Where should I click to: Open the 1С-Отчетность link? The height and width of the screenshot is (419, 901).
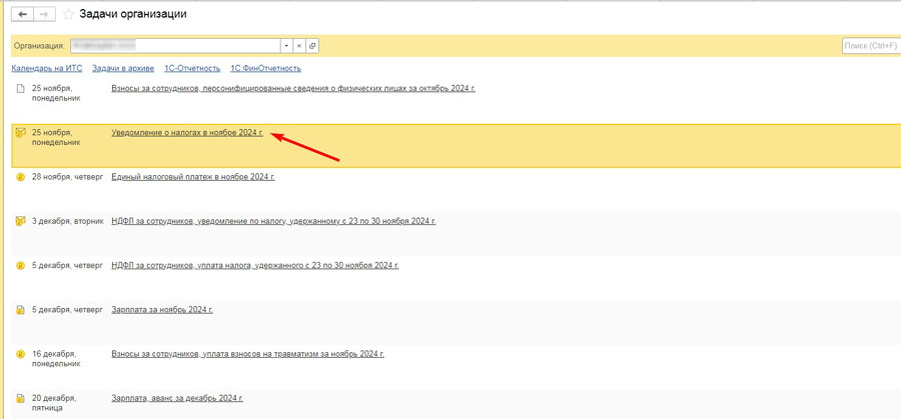[x=192, y=68]
